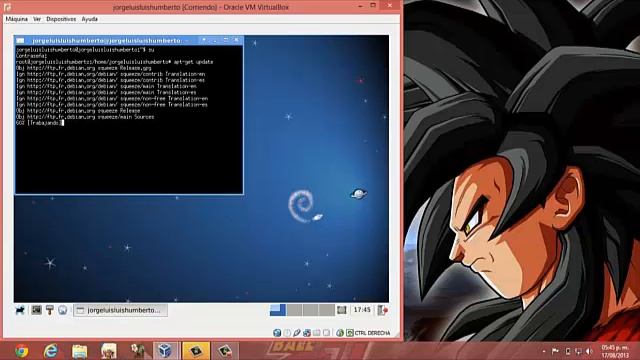Click the Contraseña line in terminal
The height and width of the screenshot is (360, 640).
(x=31, y=56)
